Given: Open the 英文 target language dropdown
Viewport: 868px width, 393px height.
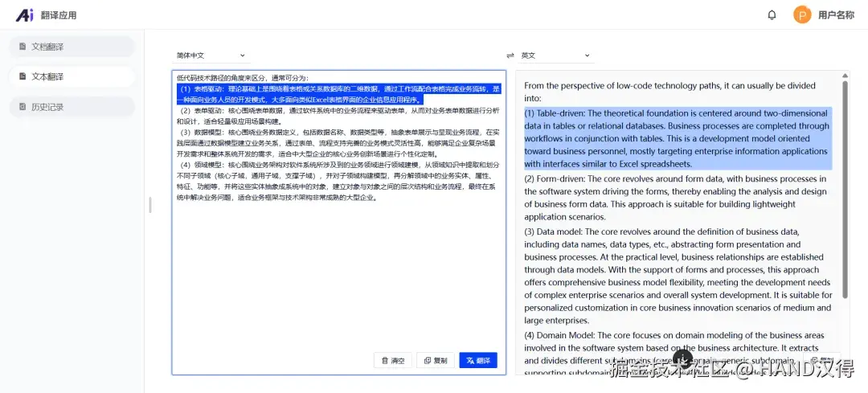Looking at the screenshot, I should (x=555, y=55).
